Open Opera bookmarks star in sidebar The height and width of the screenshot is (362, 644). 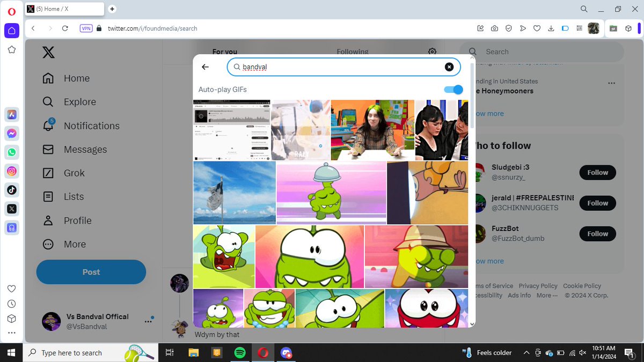12,50
